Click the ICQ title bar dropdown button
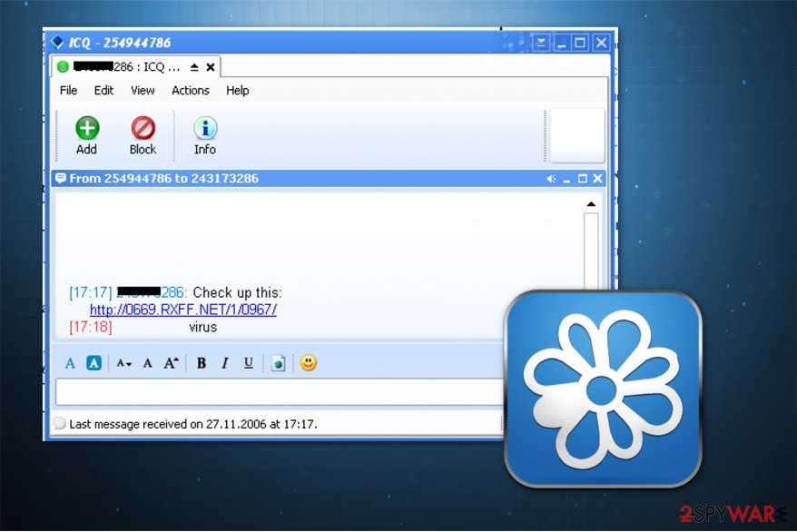The height and width of the screenshot is (532, 797). pyautogui.click(x=541, y=43)
